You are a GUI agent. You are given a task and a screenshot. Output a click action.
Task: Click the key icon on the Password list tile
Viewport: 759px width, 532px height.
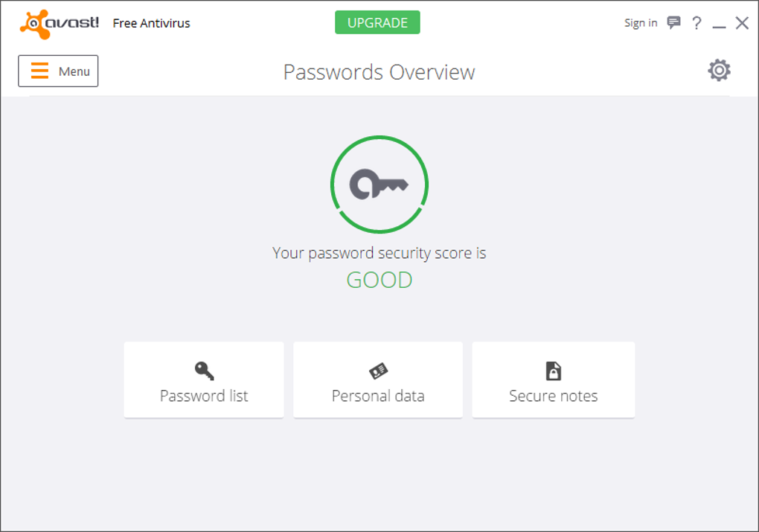pos(204,371)
